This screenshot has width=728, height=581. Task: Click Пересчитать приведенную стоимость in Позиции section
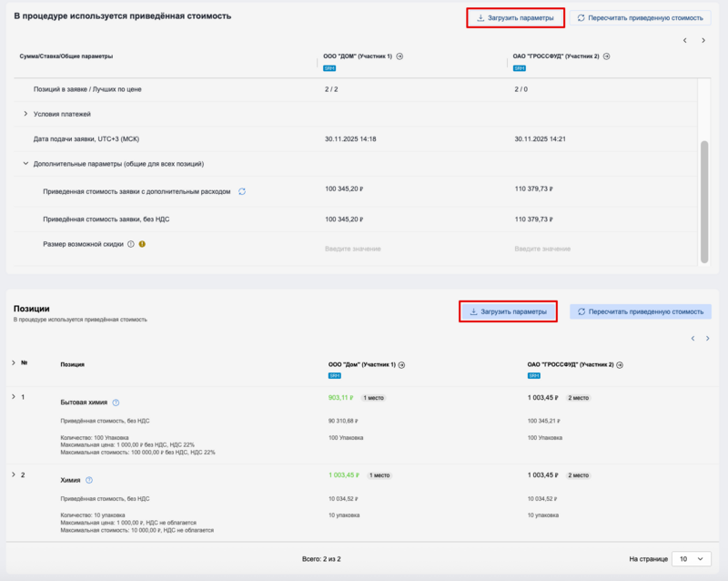tap(641, 311)
